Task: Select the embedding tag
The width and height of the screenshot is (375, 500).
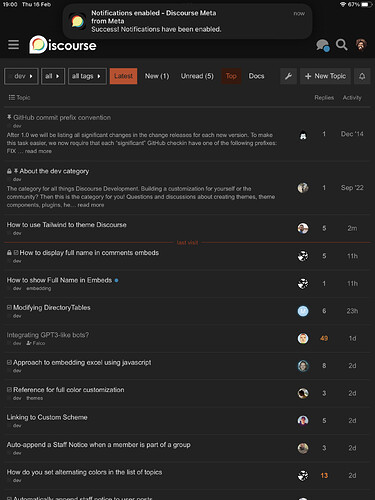Action: [39, 289]
